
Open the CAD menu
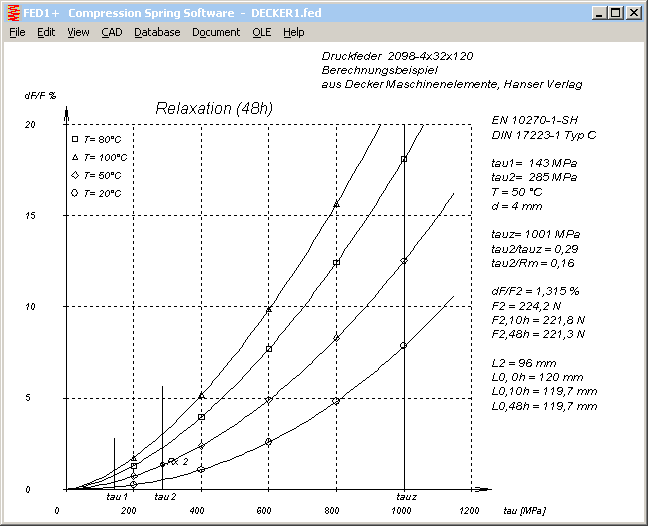coord(112,32)
